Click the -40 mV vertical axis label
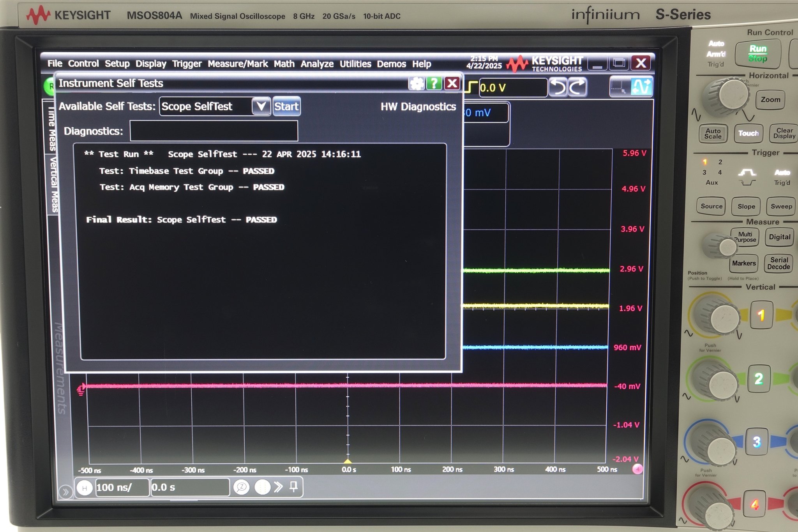798x532 pixels. tap(627, 386)
